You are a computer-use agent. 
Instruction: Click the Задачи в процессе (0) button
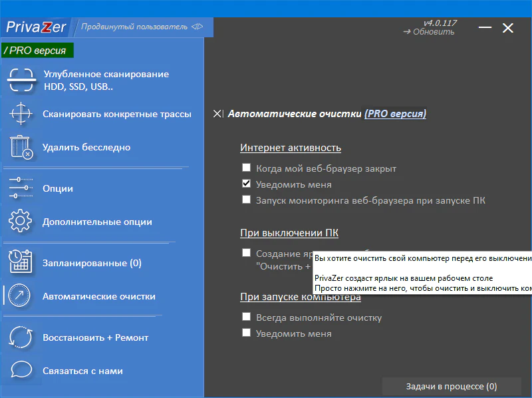[x=452, y=386]
